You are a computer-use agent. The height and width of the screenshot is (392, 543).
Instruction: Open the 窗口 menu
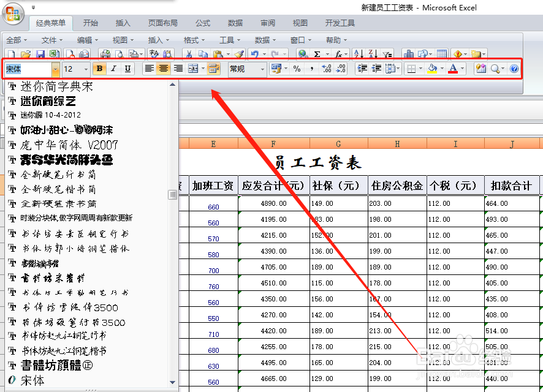coord(300,40)
